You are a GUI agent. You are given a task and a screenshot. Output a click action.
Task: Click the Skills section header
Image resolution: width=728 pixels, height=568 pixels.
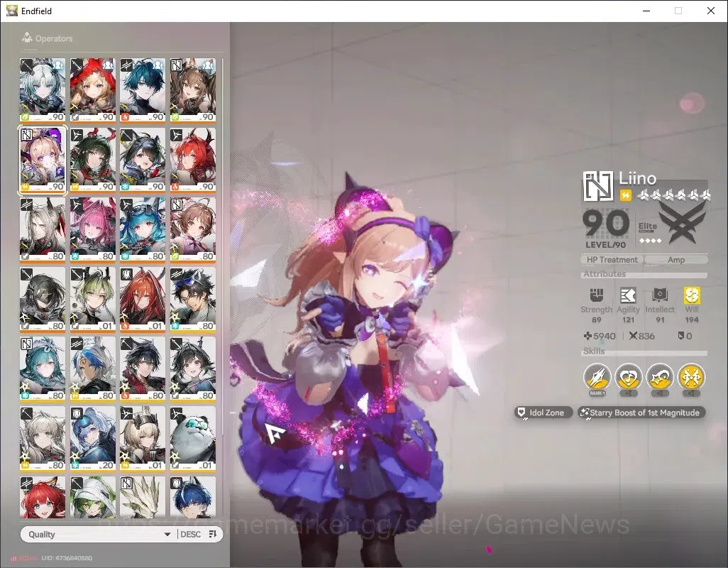(594, 351)
